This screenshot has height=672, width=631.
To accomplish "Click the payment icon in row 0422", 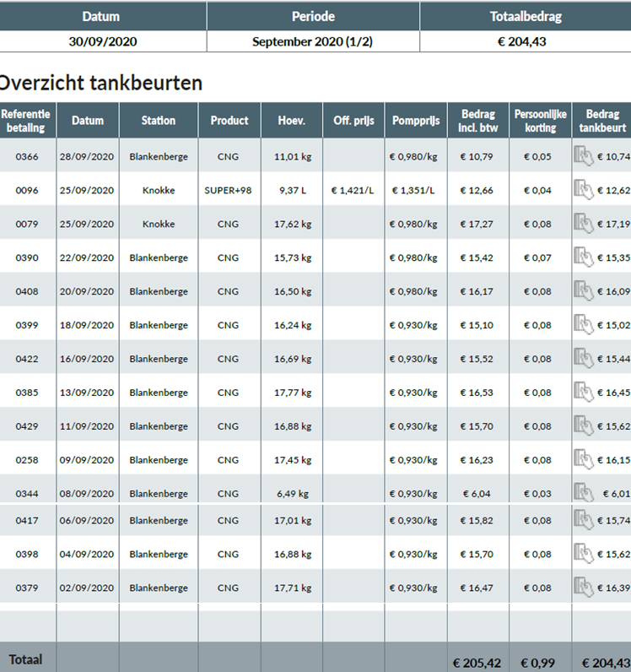I will tap(584, 358).
